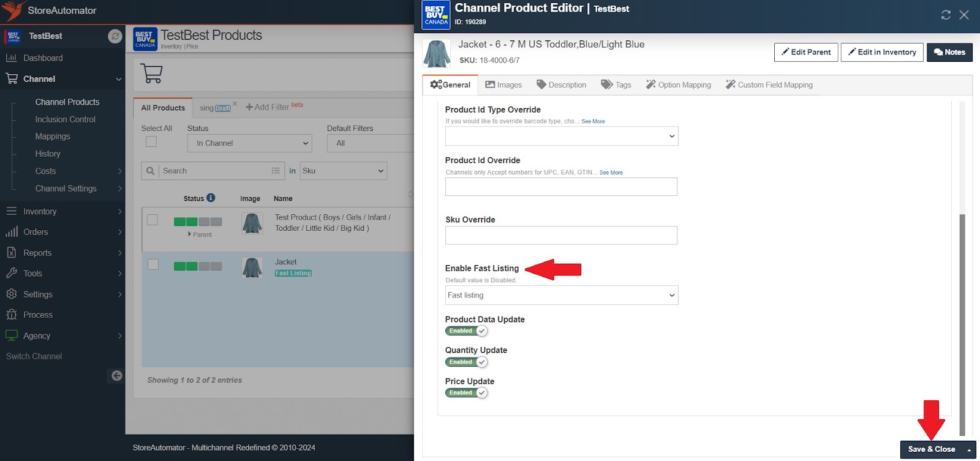
Task: Switch to the Description tab
Action: coord(561,85)
